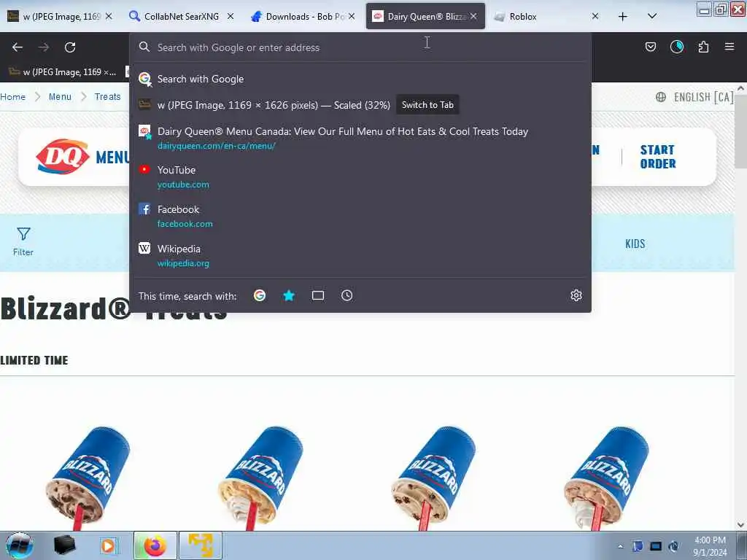Click the scrollbar down arrow
This screenshot has width=747, height=560.
pyautogui.click(x=740, y=525)
